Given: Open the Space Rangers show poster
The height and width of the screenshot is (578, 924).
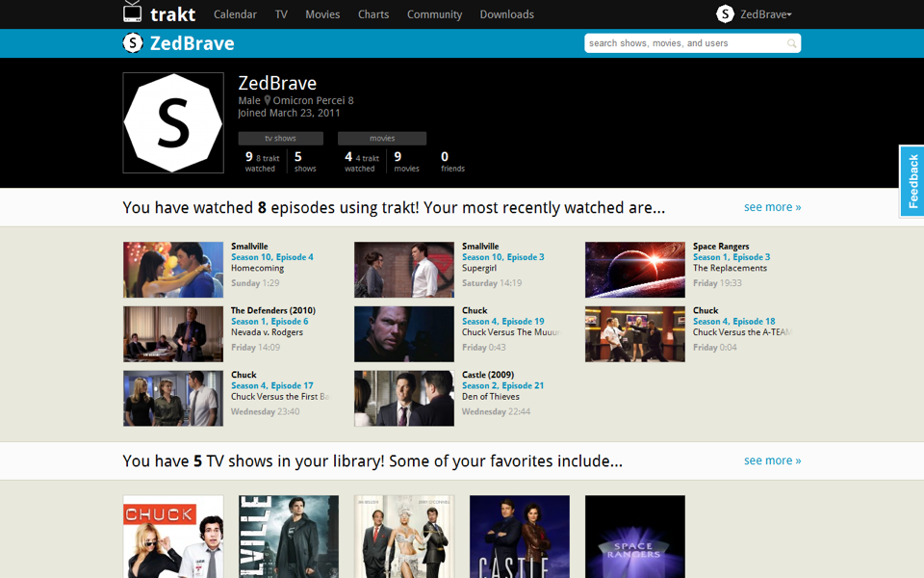Looking at the screenshot, I should coord(635,537).
